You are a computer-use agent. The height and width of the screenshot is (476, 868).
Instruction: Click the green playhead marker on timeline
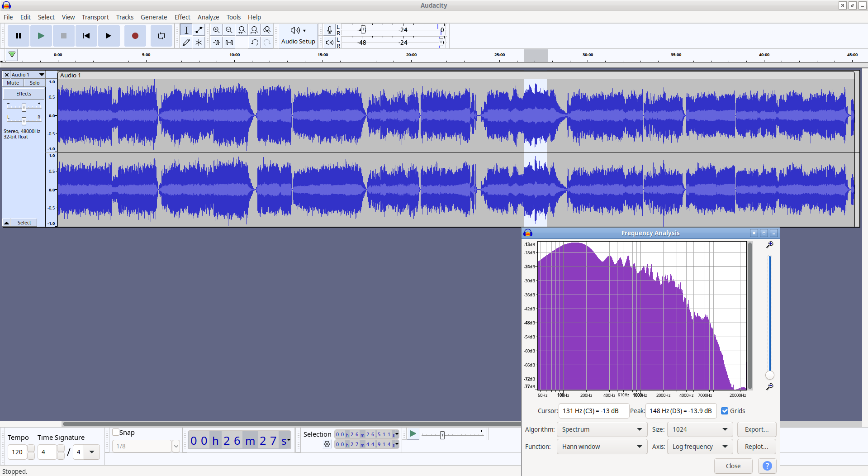[12, 55]
